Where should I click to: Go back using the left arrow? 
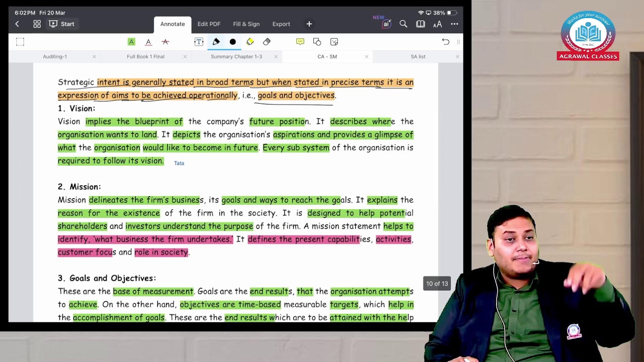tap(17, 24)
